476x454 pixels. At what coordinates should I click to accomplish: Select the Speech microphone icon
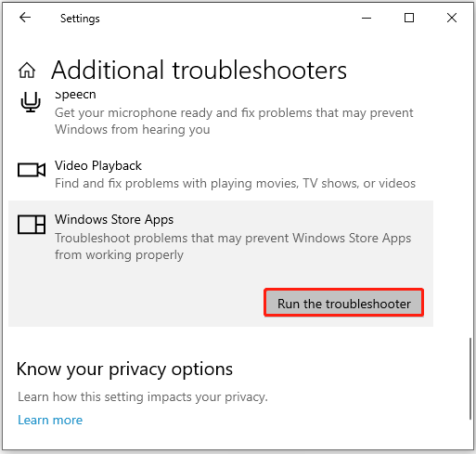click(x=31, y=102)
